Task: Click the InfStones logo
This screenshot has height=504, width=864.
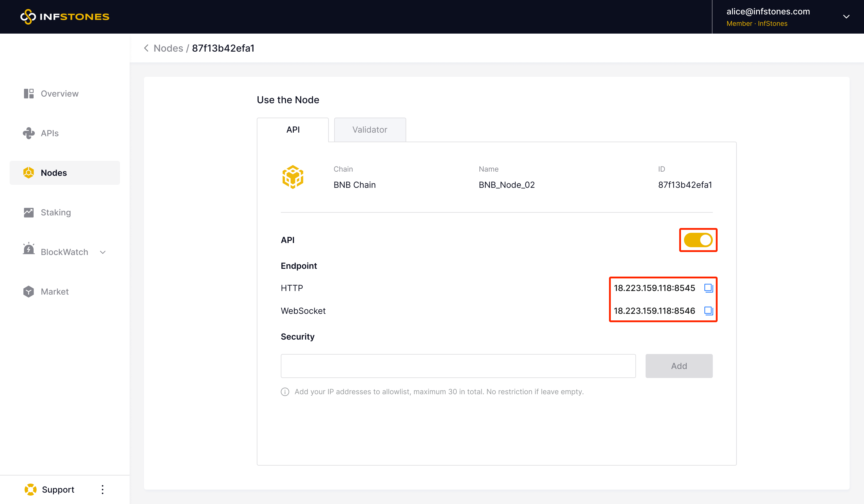Action: (x=65, y=16)
